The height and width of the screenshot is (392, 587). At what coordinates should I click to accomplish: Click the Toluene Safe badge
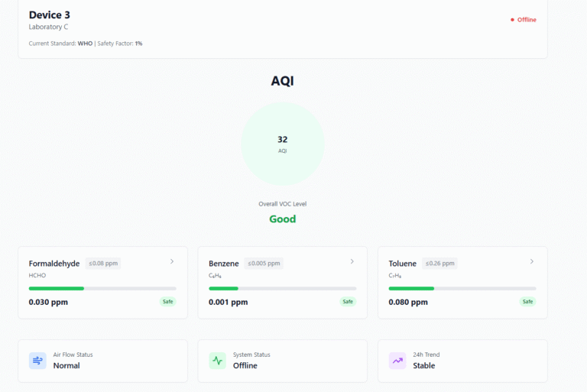pyautogui.click(x=527, y=302)
